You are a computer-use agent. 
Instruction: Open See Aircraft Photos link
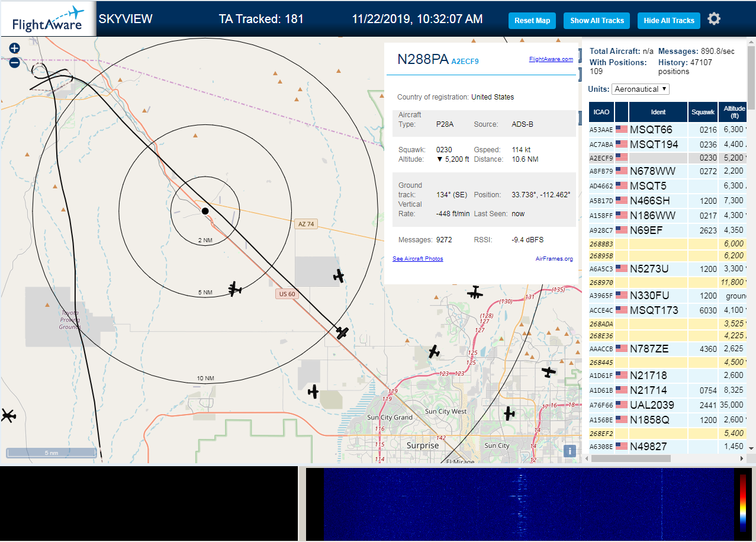click(x=418, y=259)
